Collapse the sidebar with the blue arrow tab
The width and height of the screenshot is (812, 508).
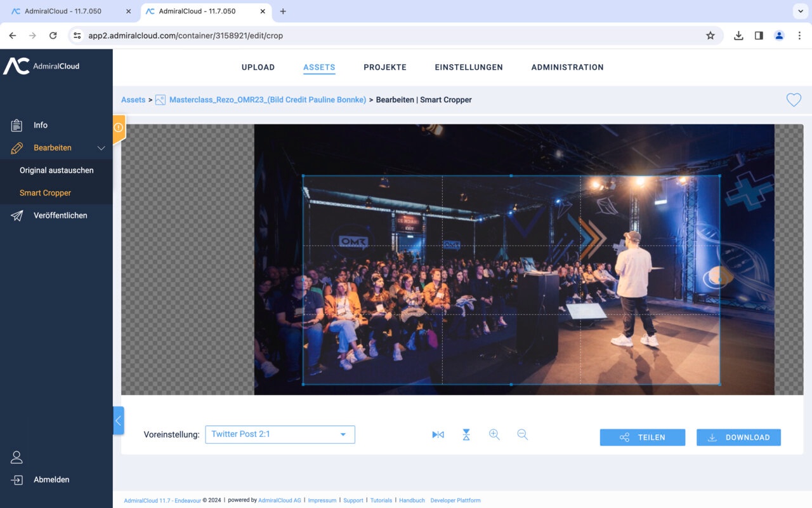point(119,420)
